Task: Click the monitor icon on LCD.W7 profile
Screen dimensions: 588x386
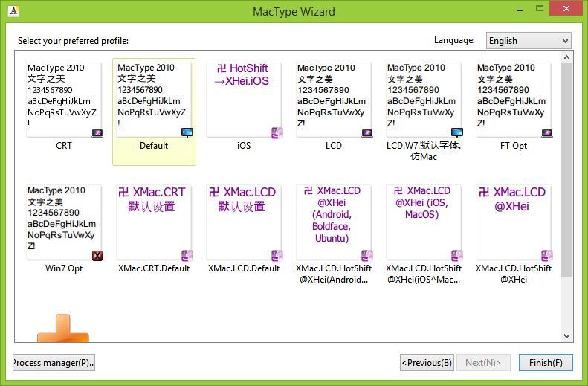Action: click(457, 133)
